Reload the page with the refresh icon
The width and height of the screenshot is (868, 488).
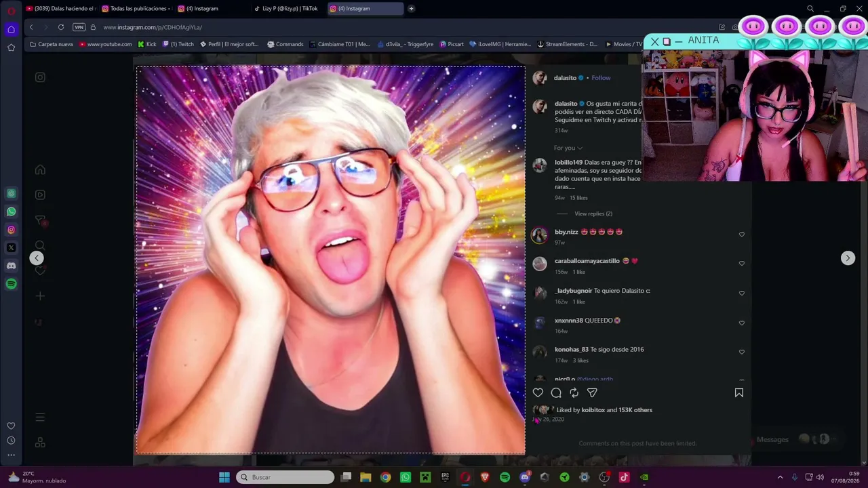(61, 27)
